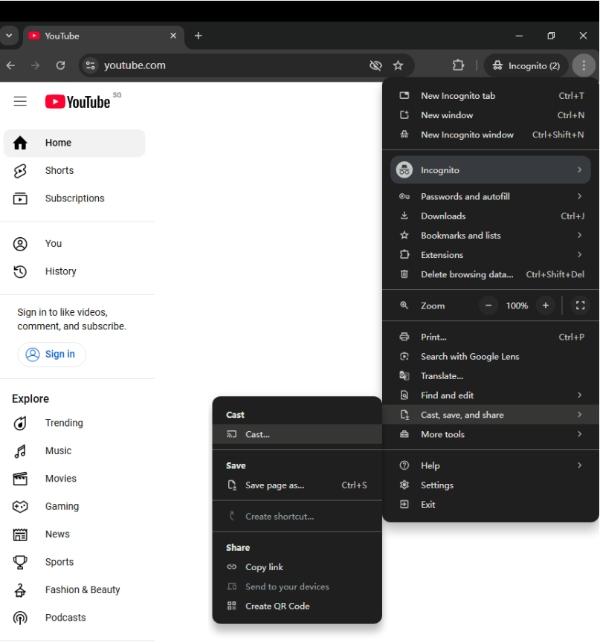Image resolution: width=600 pixels, height=643 pixels.
Task: Open the Extensions puzzle icon in toolbar
Action: click(x=458, y=66)
